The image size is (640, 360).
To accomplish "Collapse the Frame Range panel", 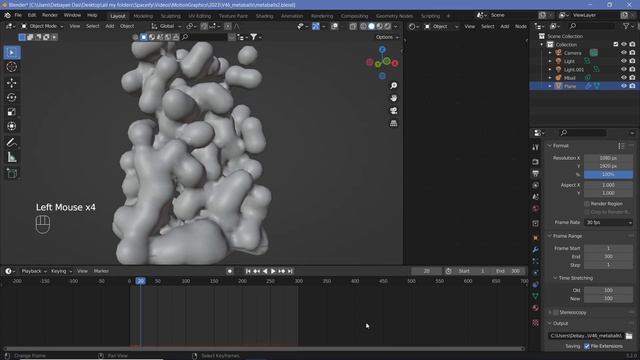I will pos(550,236).
